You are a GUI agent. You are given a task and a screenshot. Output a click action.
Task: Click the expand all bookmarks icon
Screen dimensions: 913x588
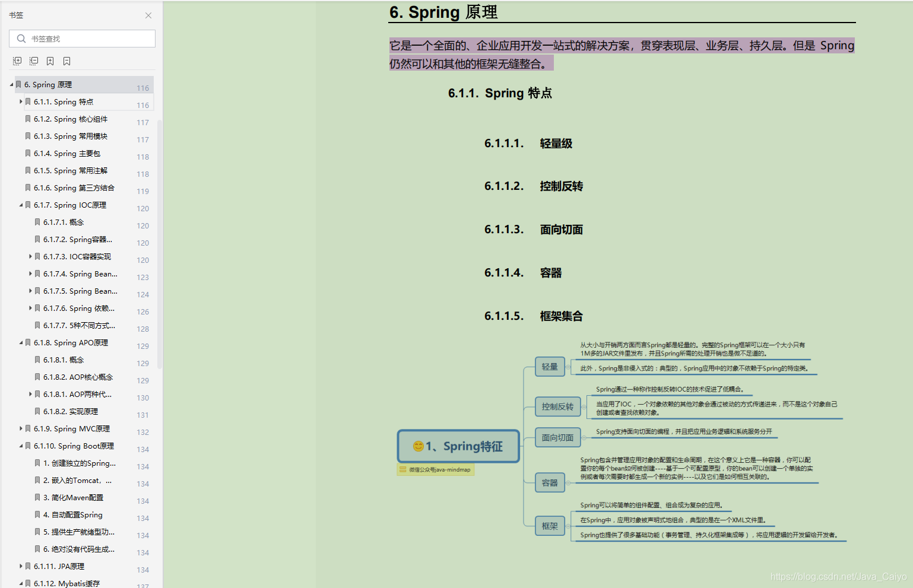click(17, 61)
